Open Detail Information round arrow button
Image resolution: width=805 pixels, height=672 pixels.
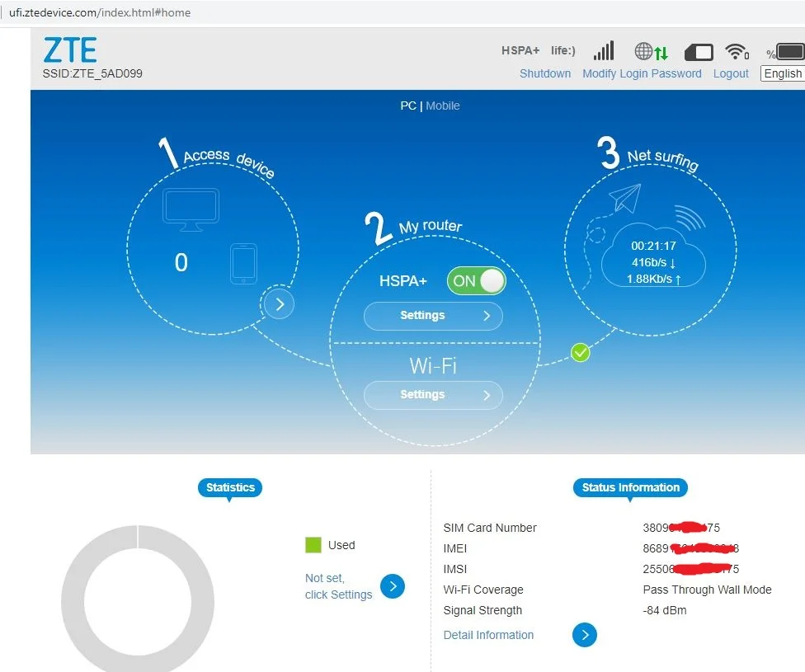[585, 635]
